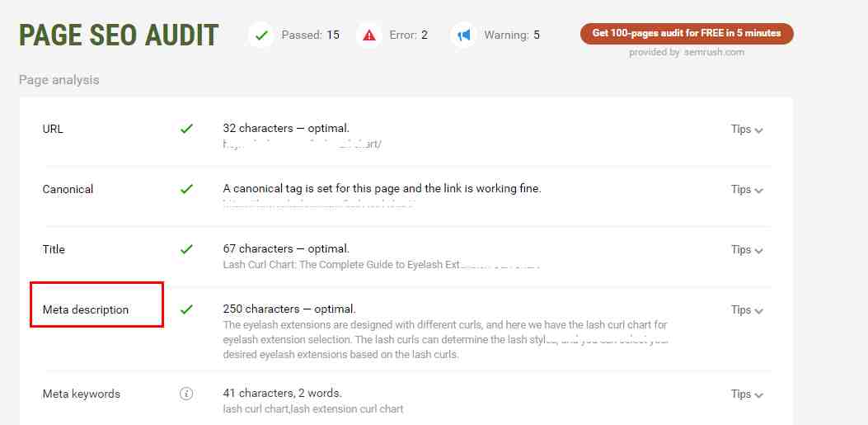Expand Tips for the URL row
Screen dimensions: 868x425
pos(747,129)
